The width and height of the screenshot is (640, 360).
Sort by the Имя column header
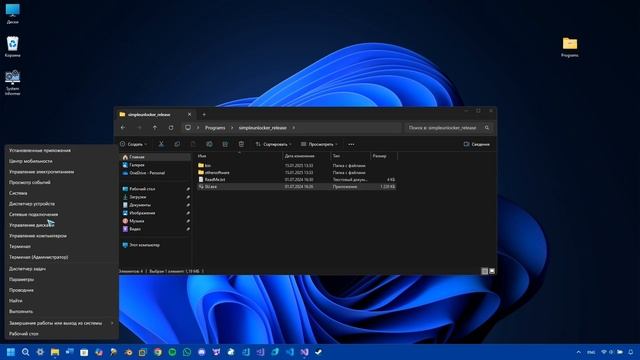[x=239, y=156]
